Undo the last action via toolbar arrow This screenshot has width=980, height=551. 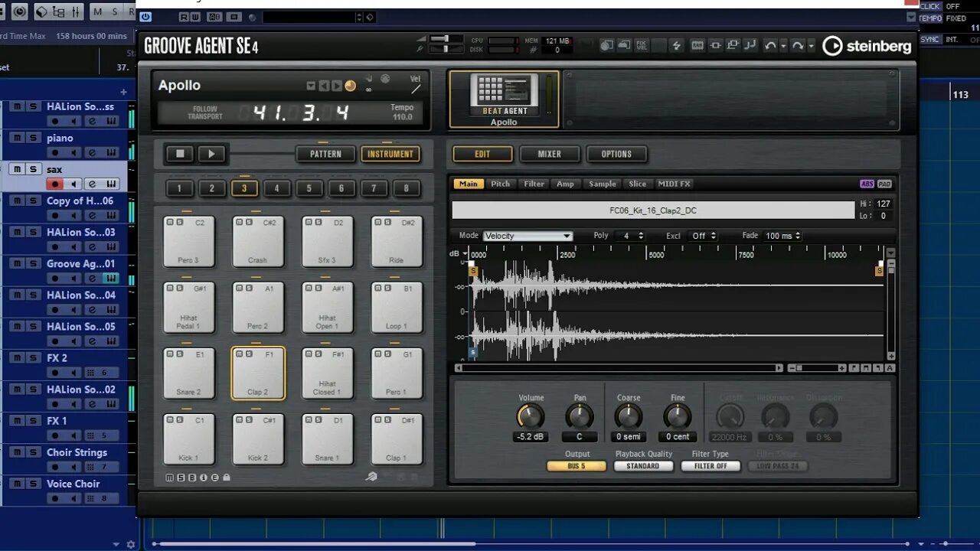tap(769, 46)
